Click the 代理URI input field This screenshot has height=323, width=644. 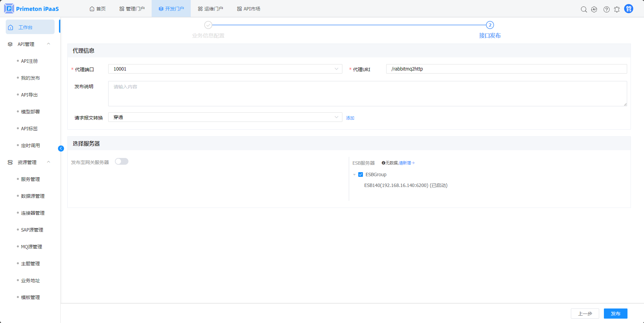506,69
